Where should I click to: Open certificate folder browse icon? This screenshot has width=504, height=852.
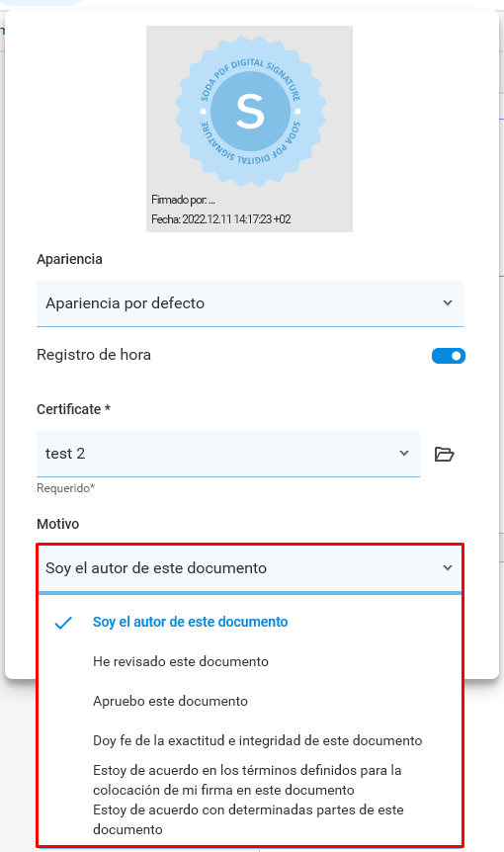pos(445,454)
